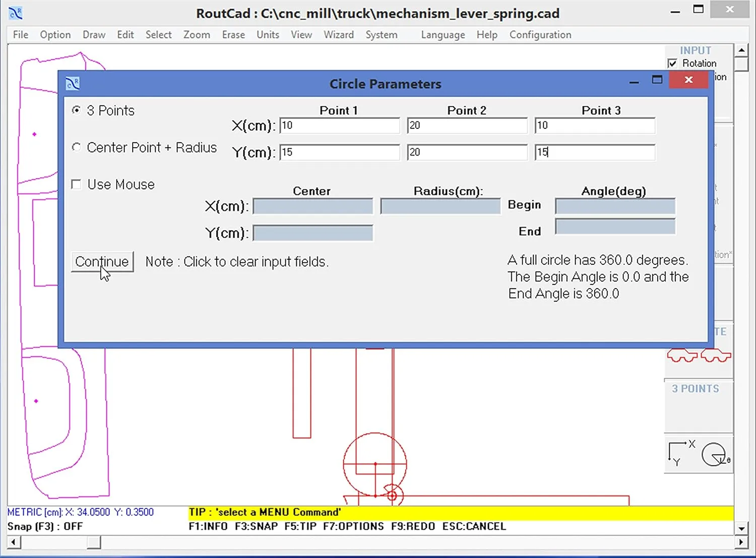Enable the Use Mouse checkbox
Screen dimensions: 756x558
pos(76,184)
